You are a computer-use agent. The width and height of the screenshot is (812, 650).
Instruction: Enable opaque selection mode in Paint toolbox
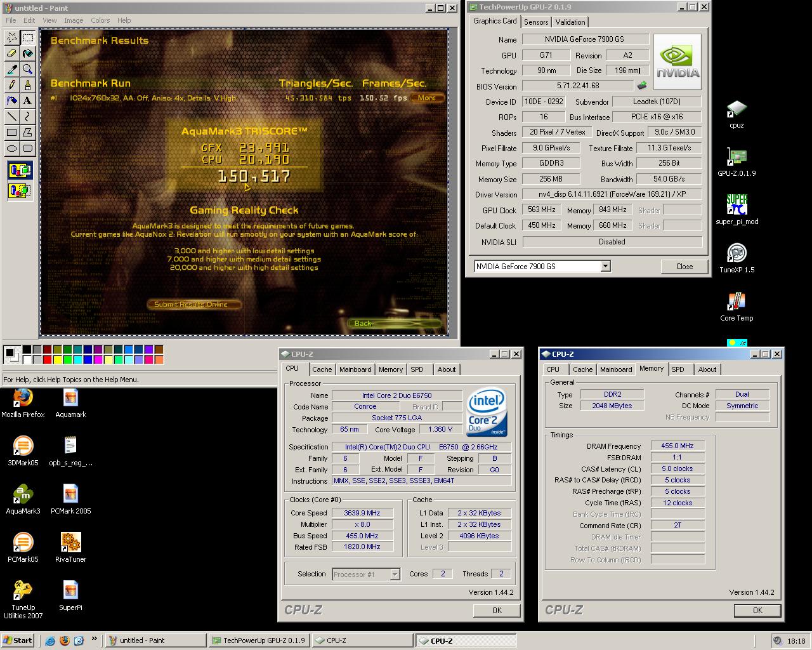(20, 170)
